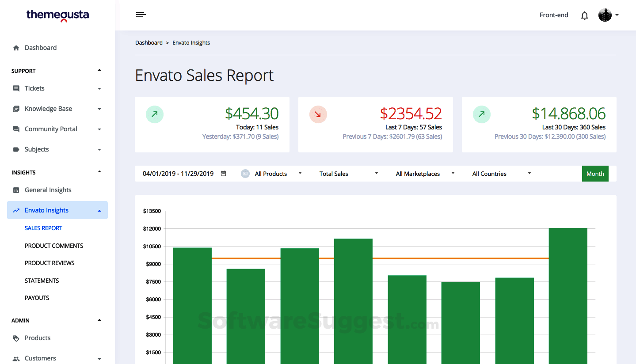Expand the Tickets submenu arrow
636x364 pixels.
pyautogui.click(x=99, y=89)
